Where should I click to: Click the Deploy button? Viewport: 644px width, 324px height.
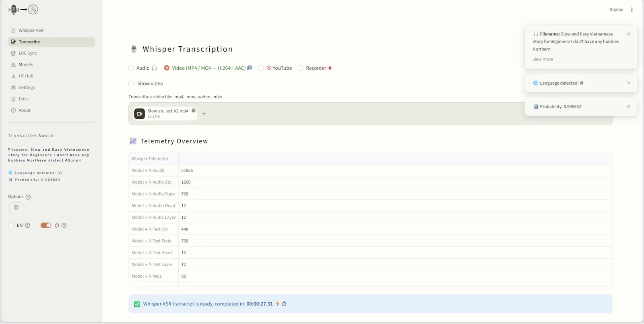(616, 10)
